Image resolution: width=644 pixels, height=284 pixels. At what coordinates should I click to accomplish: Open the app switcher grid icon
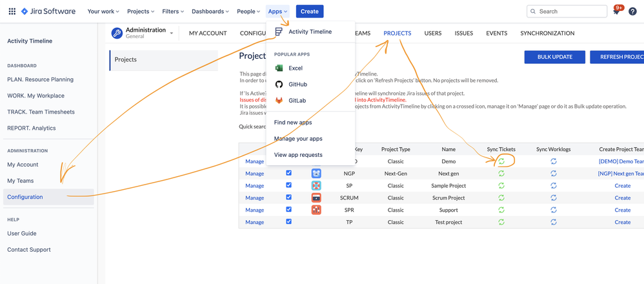(12, 12)
